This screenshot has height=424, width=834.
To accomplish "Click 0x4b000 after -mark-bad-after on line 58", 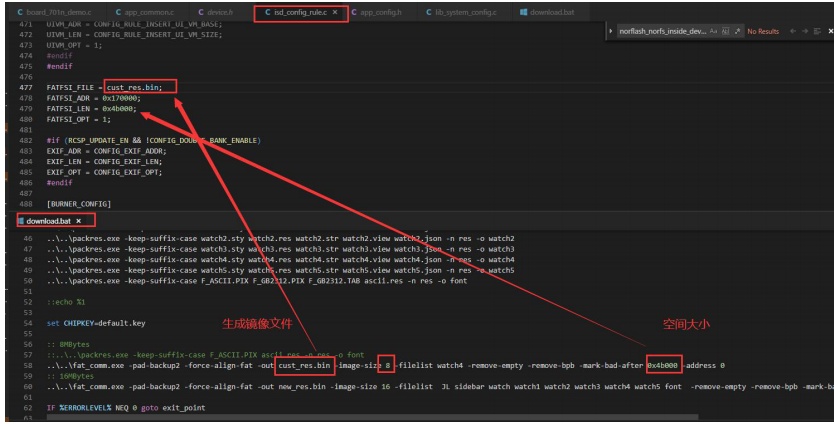I will tap(663, 365).
